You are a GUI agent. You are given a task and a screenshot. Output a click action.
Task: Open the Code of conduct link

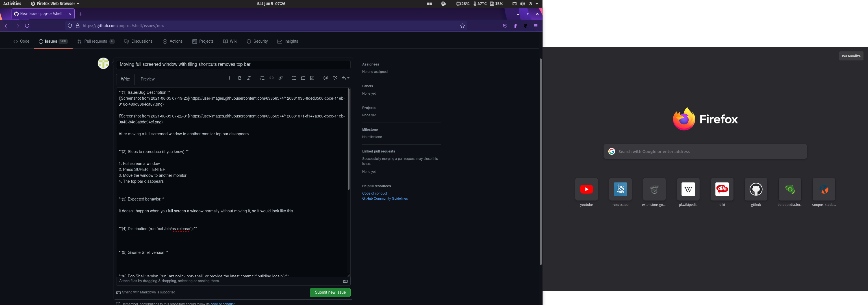point(374,193)
